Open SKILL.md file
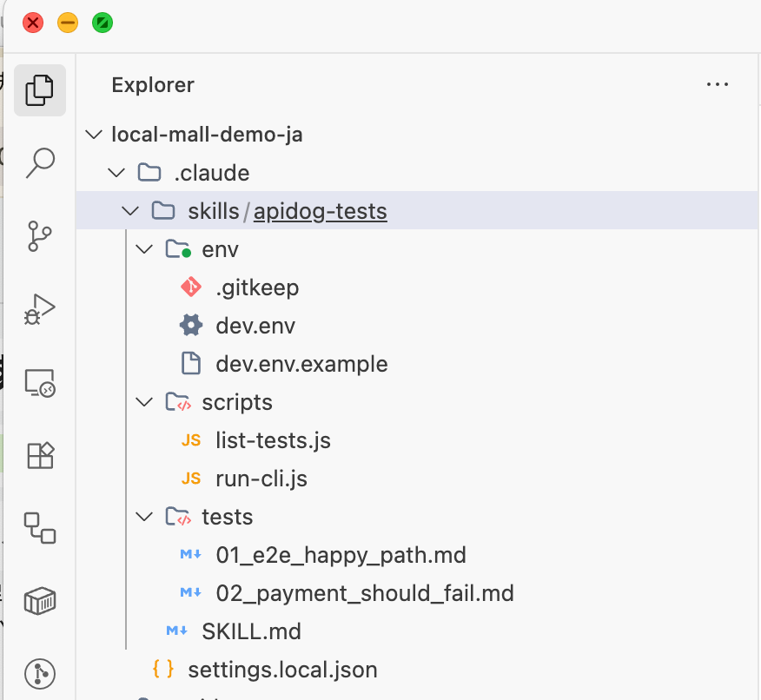Image resolution: width=761 pixels, height=700 pixels. click(x=251, y=631)
